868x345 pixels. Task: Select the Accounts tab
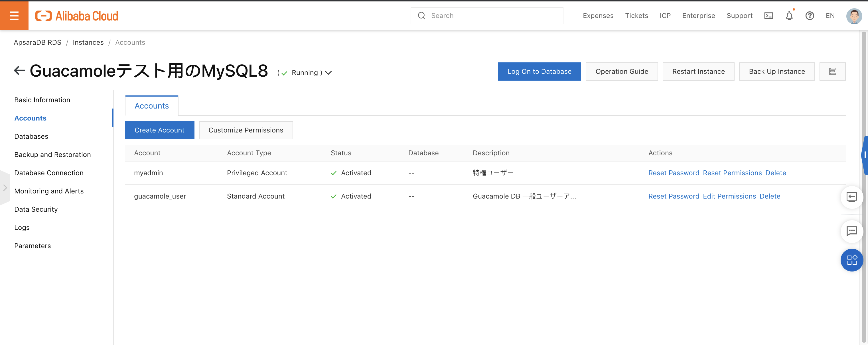coord(152,106)
